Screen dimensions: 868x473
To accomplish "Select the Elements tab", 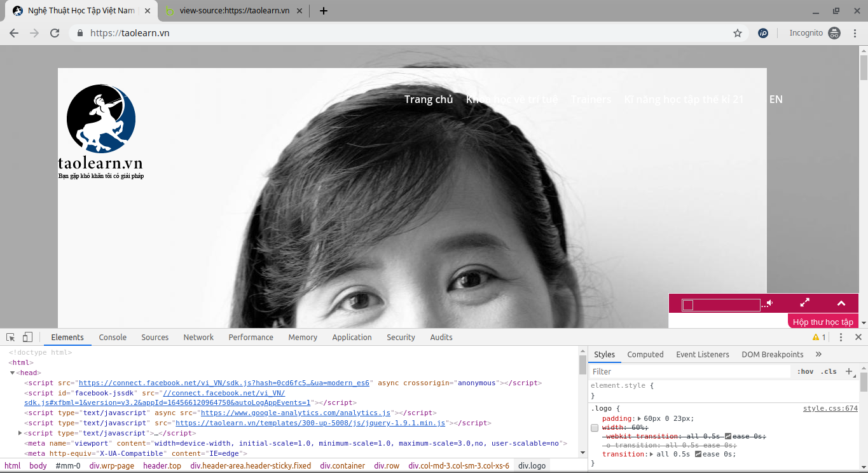I will (67, 337).
